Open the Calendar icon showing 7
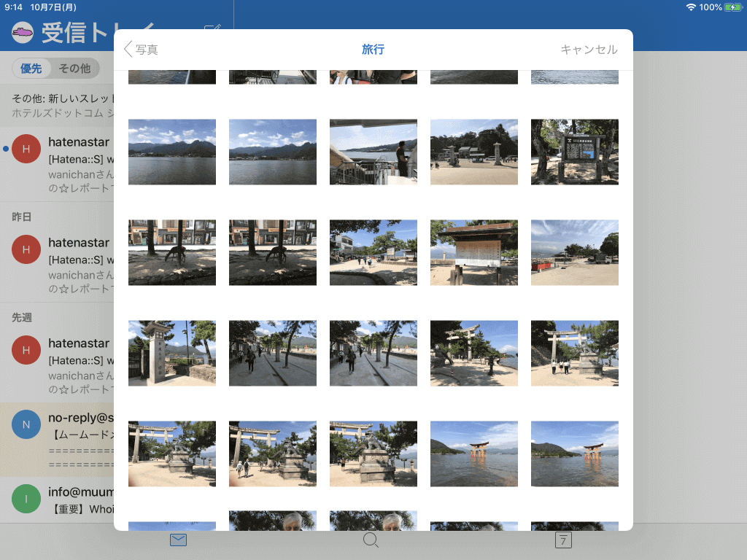 563,540
